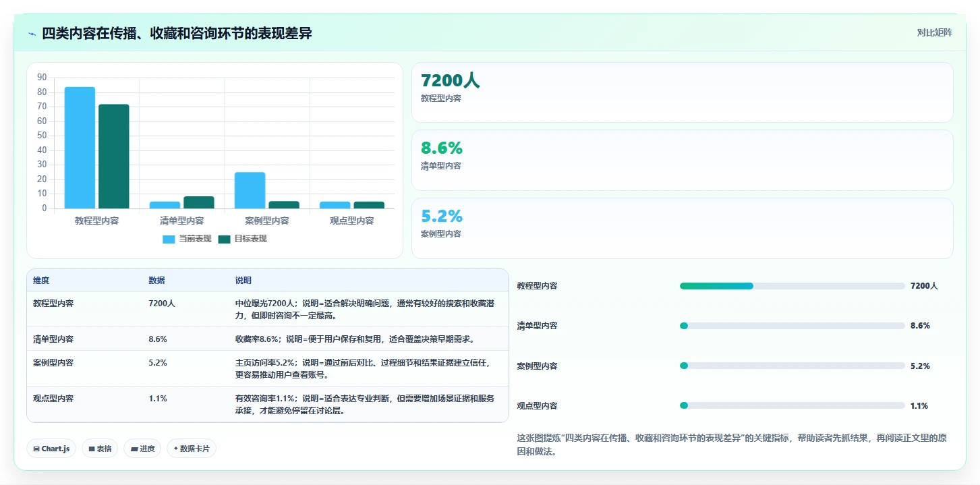Click the 数据卡片 chip
This screenshot has height=485, width=980.
pos(192,449)
